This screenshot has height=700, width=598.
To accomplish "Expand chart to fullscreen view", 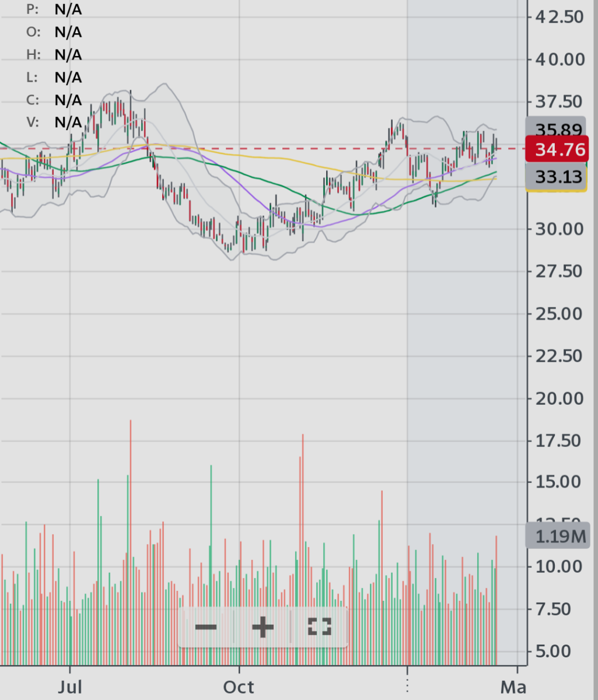I will click(319, 627).
